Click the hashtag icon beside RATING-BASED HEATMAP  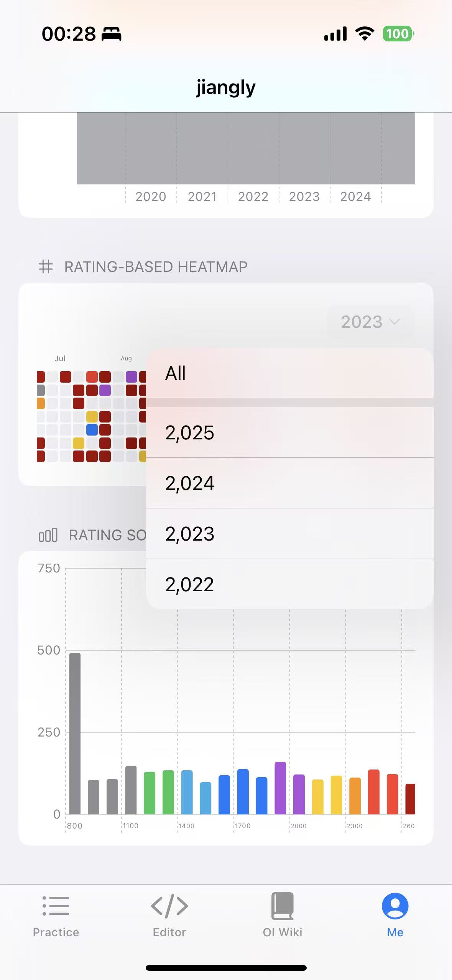pos(46,266)
